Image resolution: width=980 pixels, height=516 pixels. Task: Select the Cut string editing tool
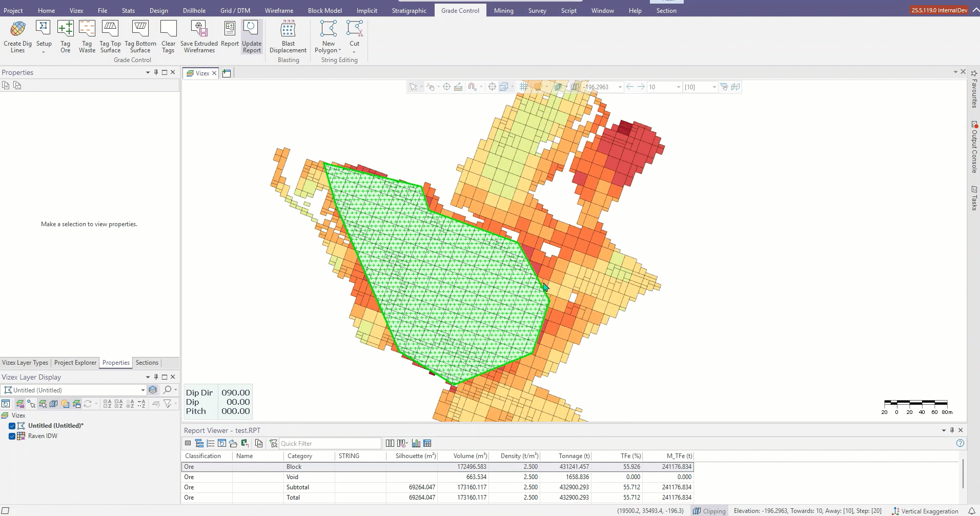click(x=354, y=33)
